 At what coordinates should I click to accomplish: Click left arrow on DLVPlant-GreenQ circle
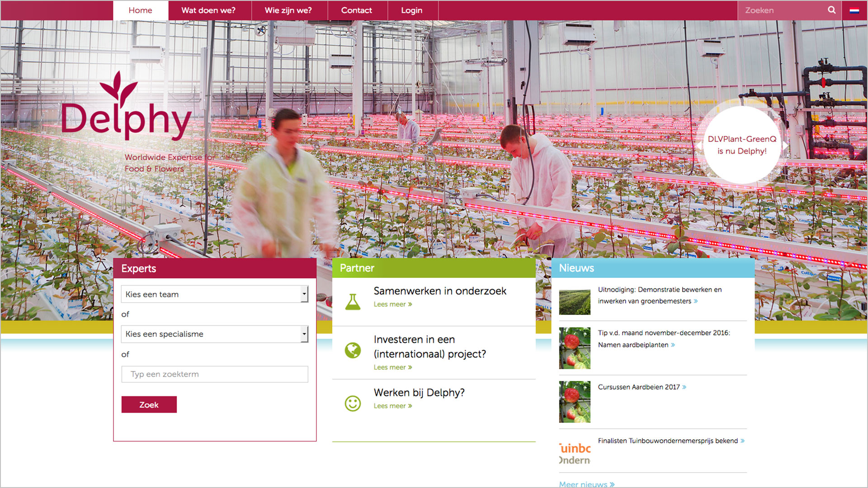(x=699, y=146)
